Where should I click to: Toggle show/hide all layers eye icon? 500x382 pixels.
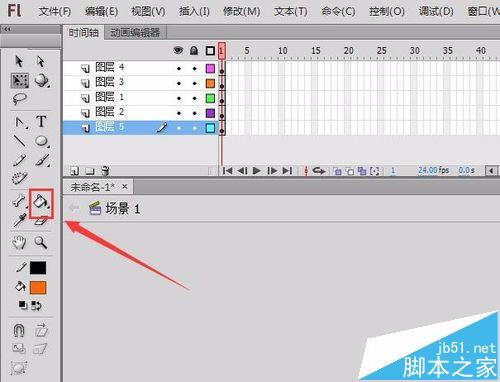pyautogui.click(x=179, y=50)
